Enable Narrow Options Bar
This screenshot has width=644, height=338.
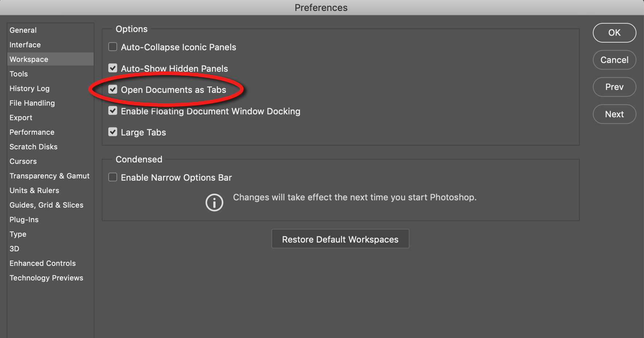(x=113, y=177)
